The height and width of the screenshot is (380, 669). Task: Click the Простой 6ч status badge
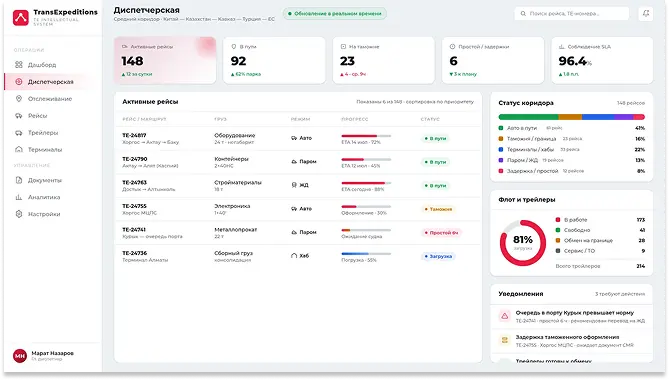(441, 233)
